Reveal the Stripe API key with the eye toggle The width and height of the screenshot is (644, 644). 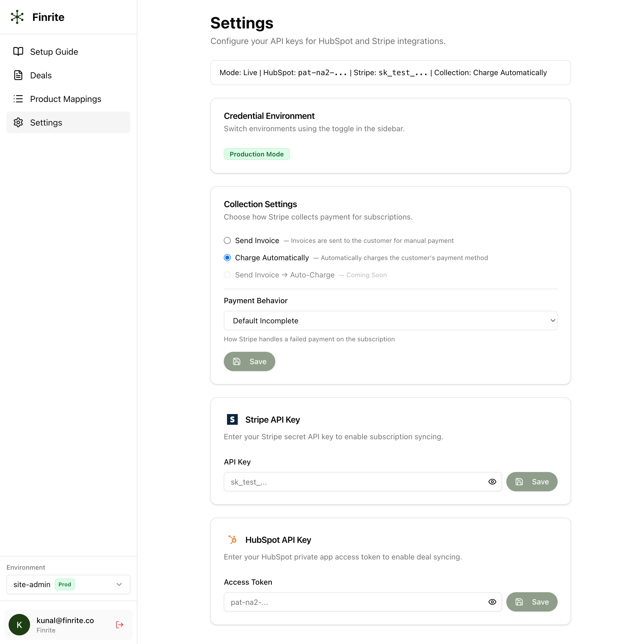tap(492, 482)
